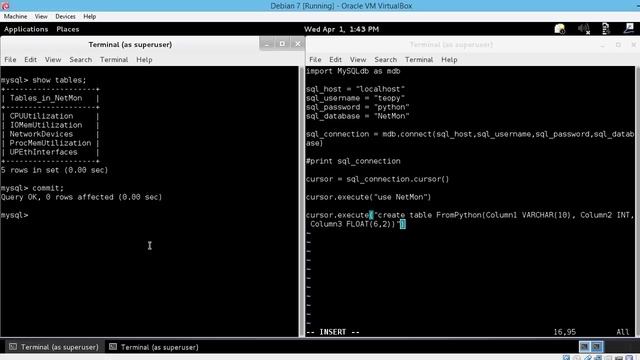This screenshot has width=640, height=360.
Task: Click the 'Tables_in_NetMon' header text
Action: tap(46, 98)
